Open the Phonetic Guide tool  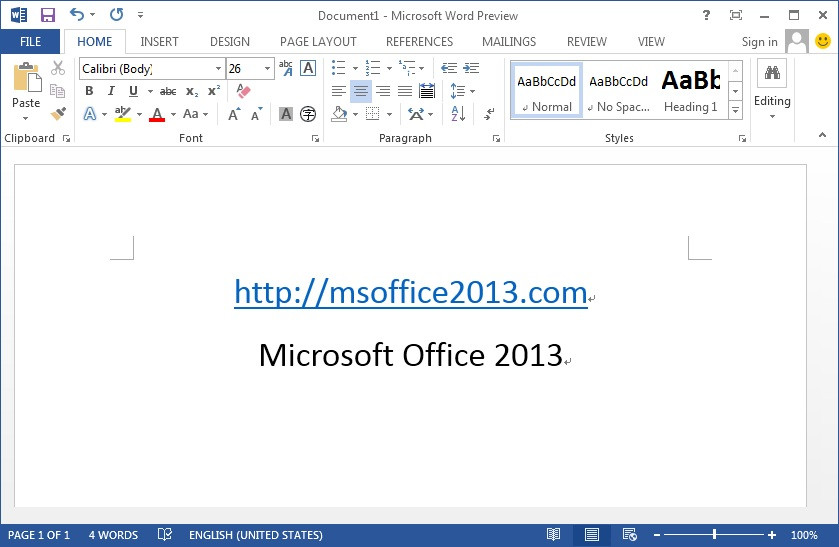coord(286,68)
